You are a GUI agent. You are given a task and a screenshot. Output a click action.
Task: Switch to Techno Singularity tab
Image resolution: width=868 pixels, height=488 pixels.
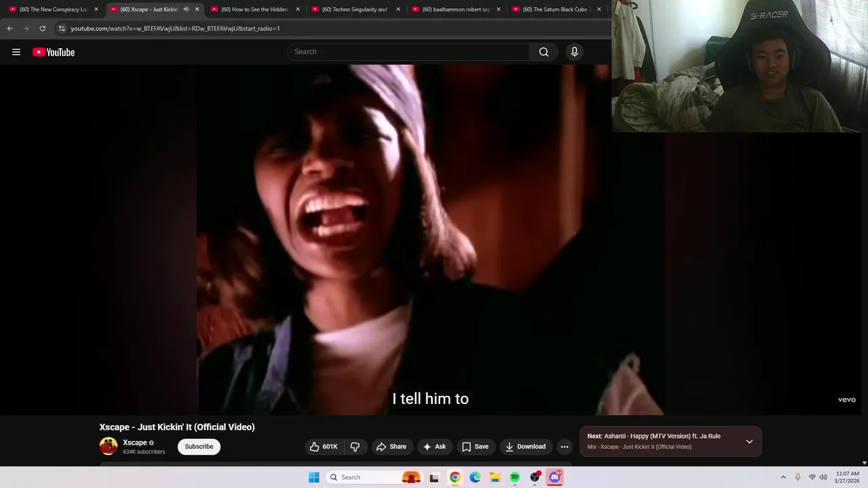355,9
